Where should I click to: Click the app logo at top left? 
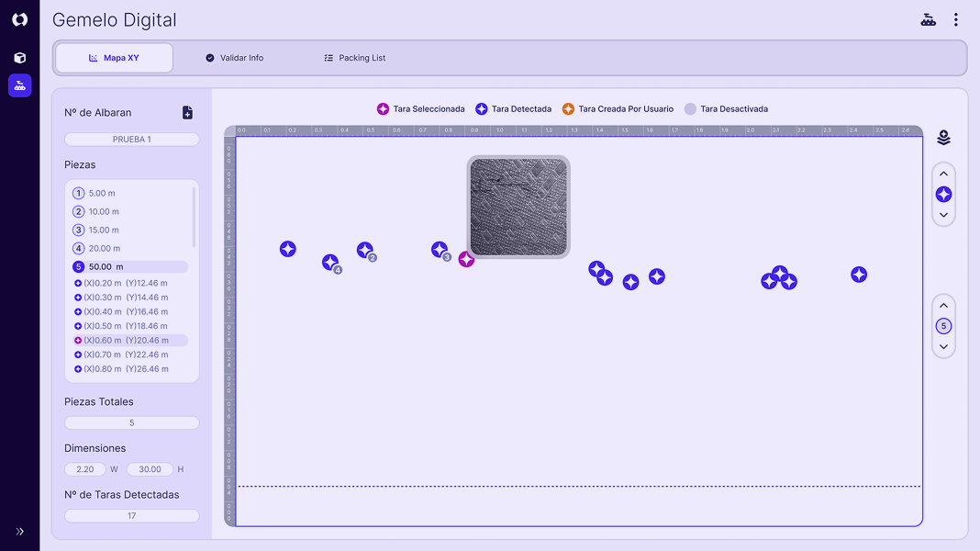point(19,19)
